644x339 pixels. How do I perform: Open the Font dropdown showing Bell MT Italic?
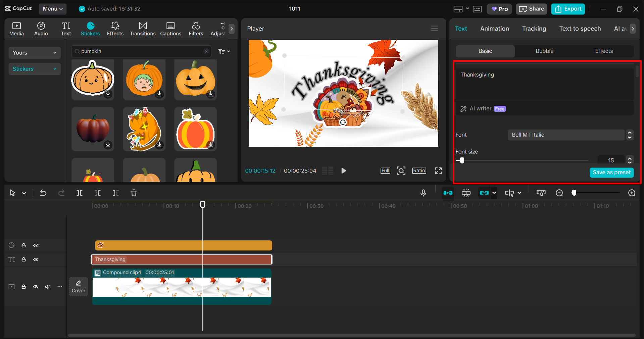[566, 135]
